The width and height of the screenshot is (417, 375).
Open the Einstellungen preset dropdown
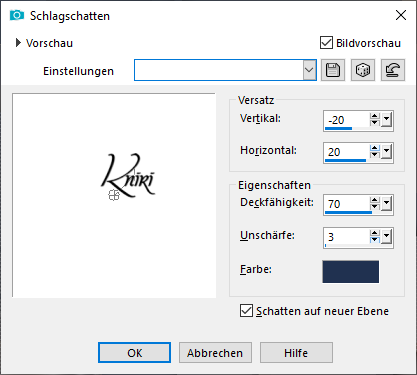pos(309,70)
